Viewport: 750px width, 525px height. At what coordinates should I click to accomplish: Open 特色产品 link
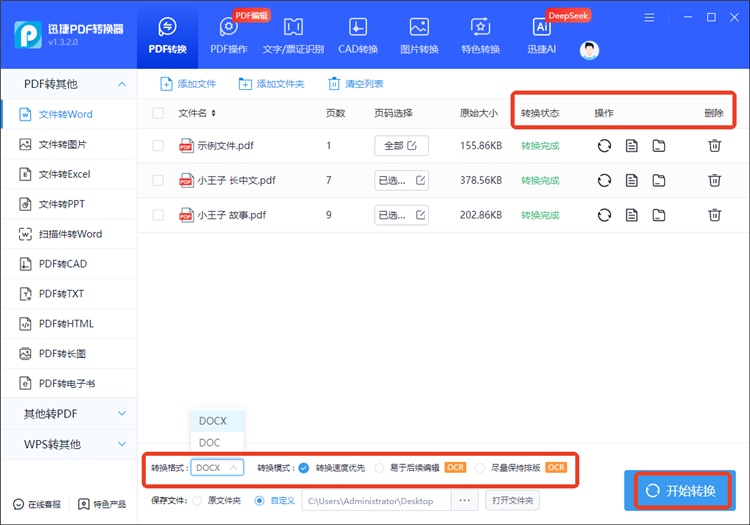coord(102,504)
